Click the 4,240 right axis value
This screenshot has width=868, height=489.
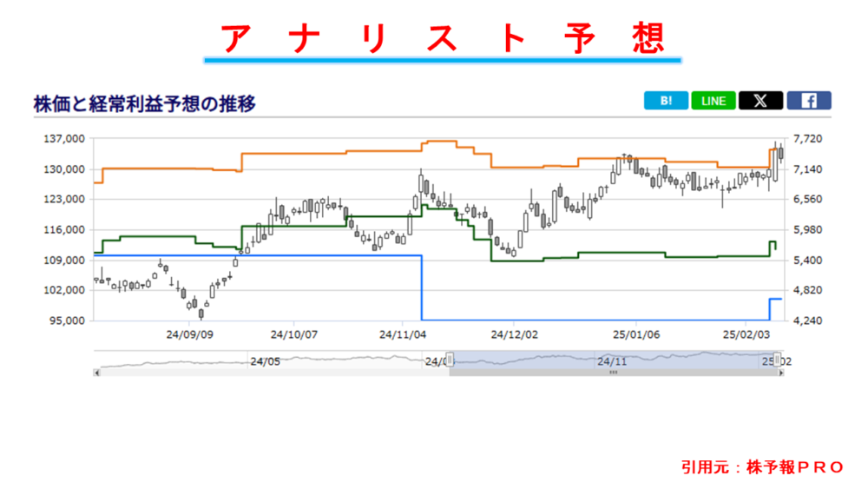tap(807, 320)
